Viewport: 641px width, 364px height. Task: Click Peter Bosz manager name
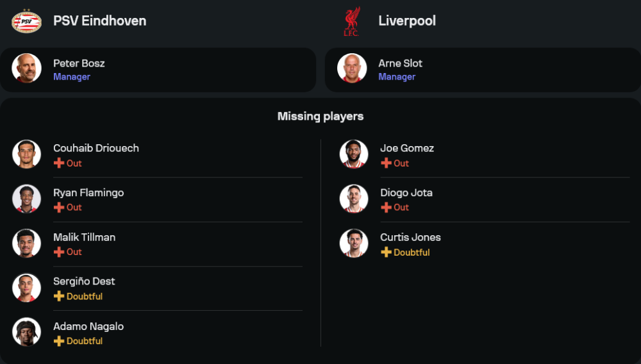[x=79, y=63]
